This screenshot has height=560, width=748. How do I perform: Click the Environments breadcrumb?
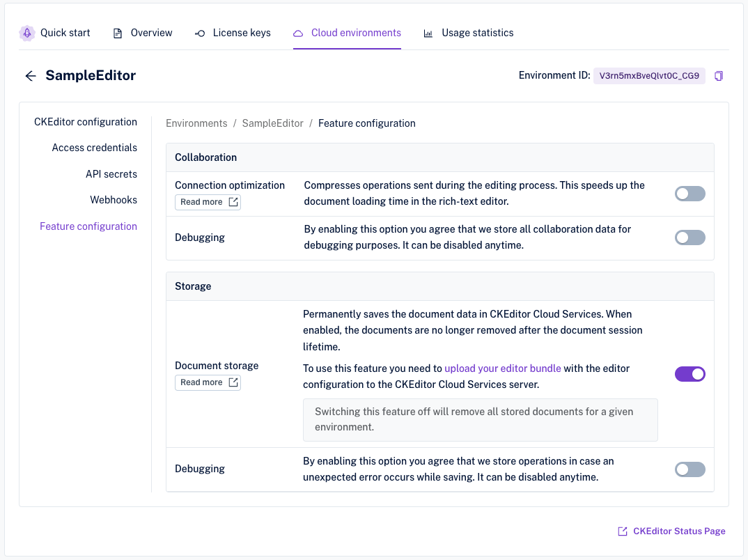(196, 123)
